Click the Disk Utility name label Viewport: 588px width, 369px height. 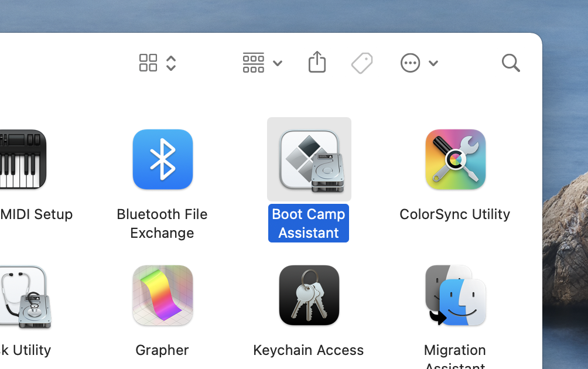(x=25, y=350)
